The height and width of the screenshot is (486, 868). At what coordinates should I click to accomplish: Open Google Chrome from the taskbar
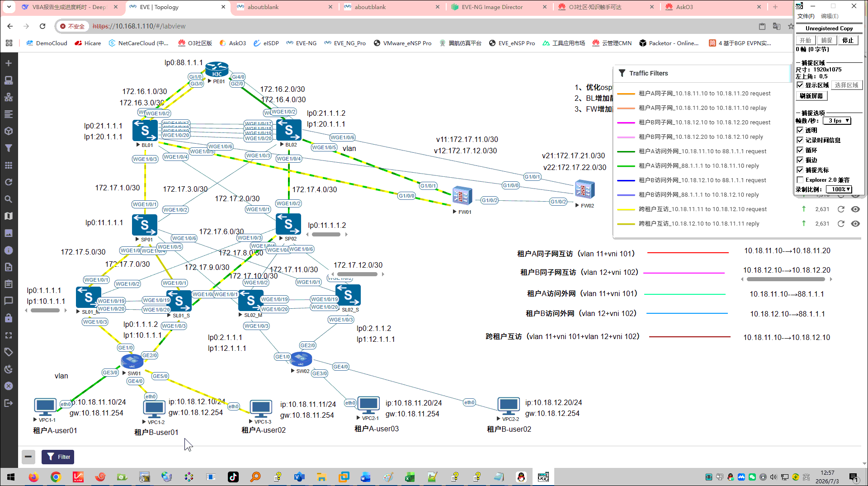click(56, 477)
